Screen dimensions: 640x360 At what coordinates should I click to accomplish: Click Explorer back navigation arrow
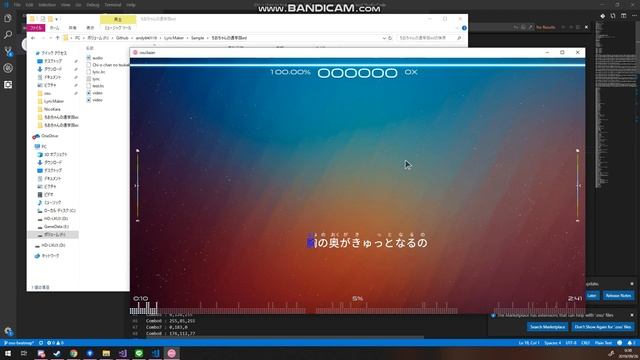point(33,38)
